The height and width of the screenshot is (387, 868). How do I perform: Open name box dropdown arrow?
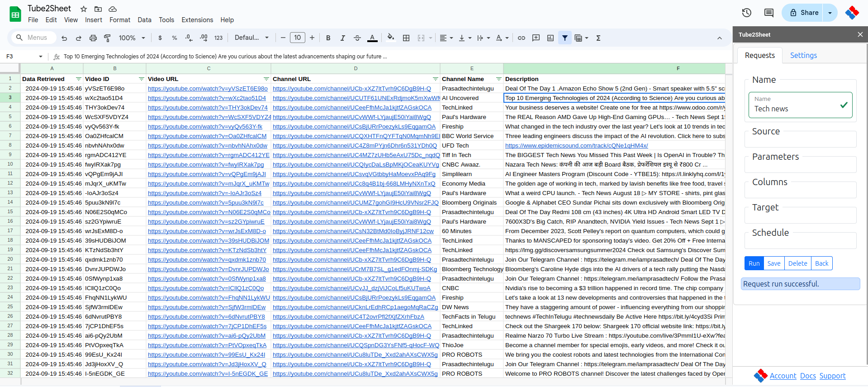click(41, 57)
